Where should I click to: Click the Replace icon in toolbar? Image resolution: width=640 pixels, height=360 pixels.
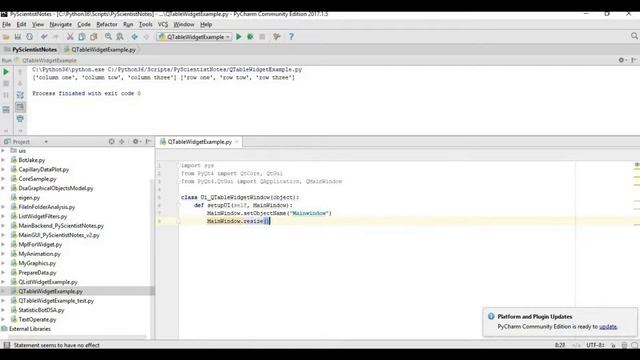[120, 37]
